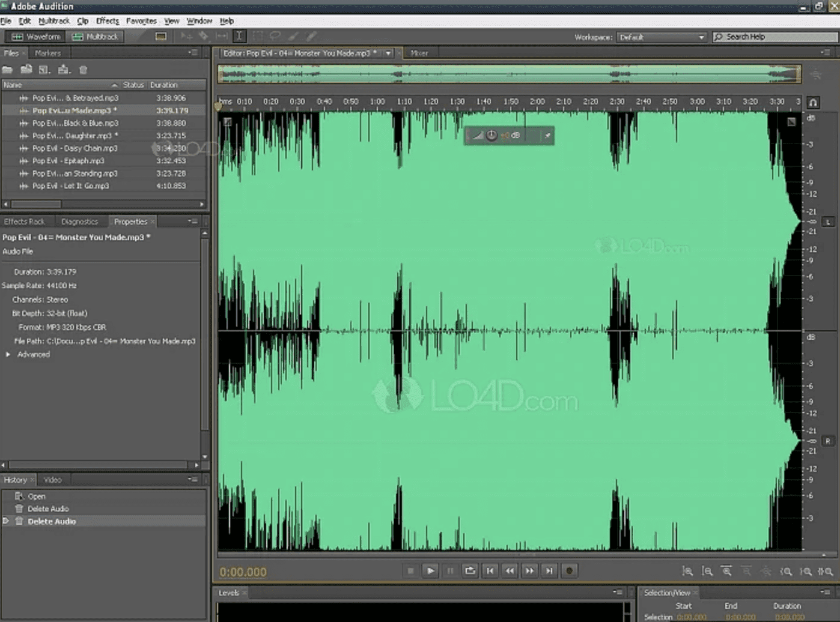This screenshot has width=840, height=622.
Task: Click the HUD volume adjustment knob
Action: (492, 136)
